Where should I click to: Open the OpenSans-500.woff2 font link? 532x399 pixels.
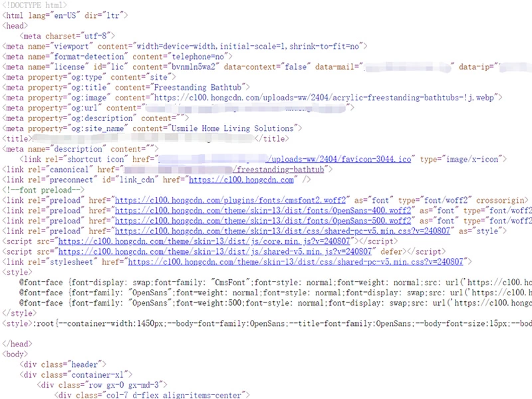[263, 221]
